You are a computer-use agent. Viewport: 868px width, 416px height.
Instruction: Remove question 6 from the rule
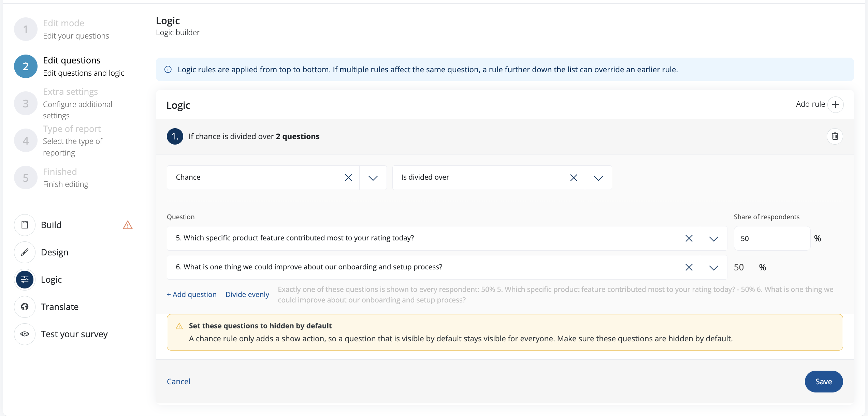click(x=689, y=267)
